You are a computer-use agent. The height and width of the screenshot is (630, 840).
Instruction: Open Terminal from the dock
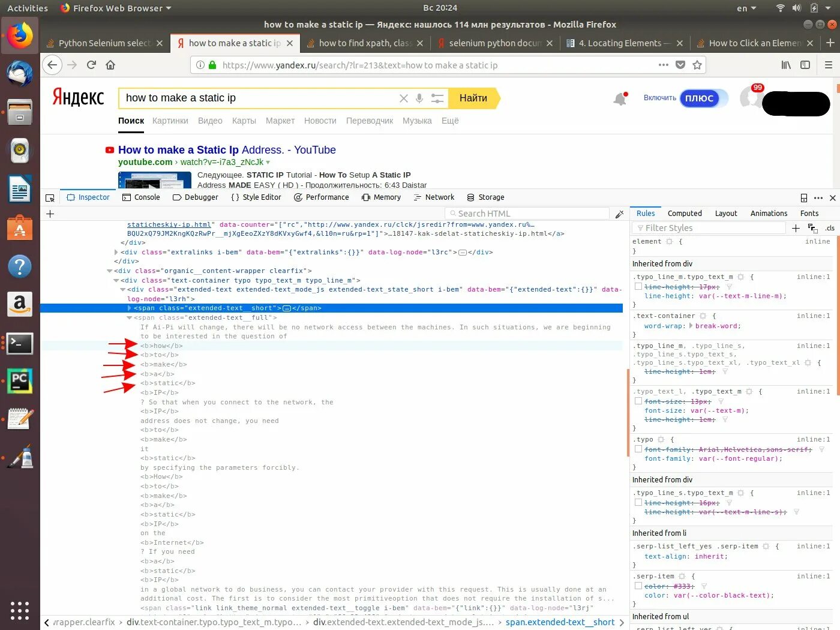[x=20, y=343]
